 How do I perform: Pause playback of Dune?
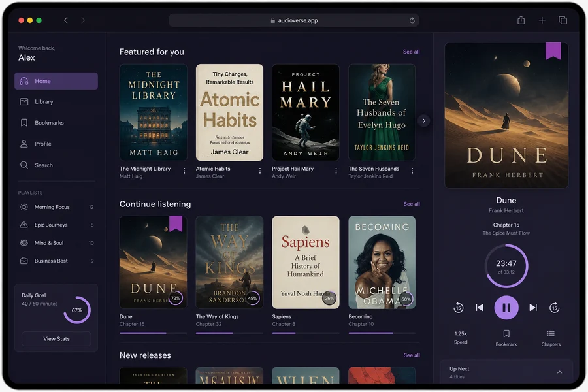click(x=506, y=308)
